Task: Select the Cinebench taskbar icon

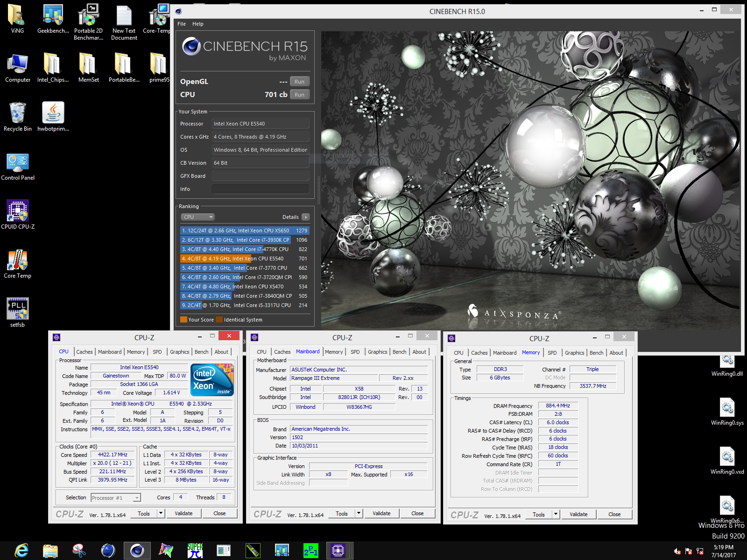Action: 137,551
